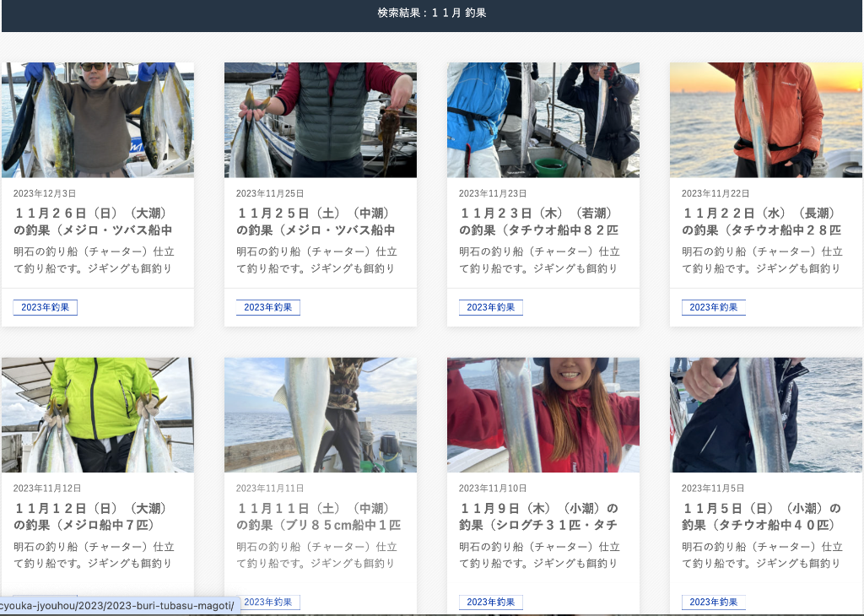Click the 11月5日（日）タチウオ船中40匹 title
The width and height of the screenshot is (864, 616).
[x=761, y=516]
